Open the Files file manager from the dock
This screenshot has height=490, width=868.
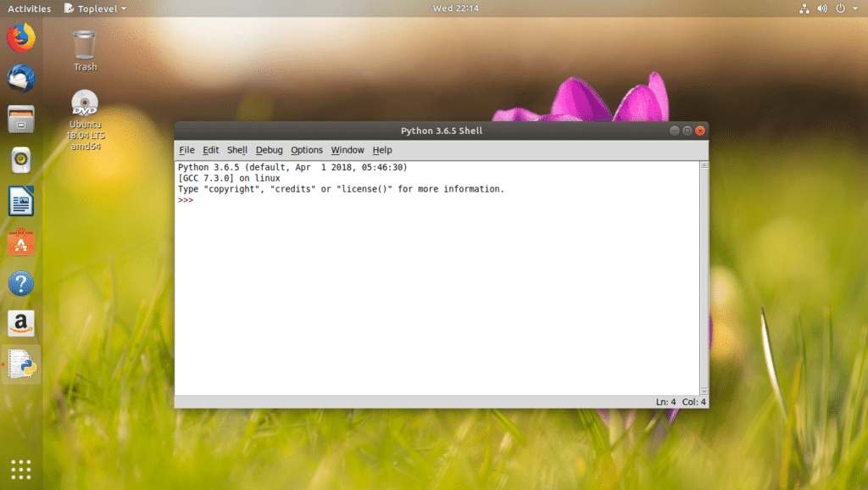(20, 120)
